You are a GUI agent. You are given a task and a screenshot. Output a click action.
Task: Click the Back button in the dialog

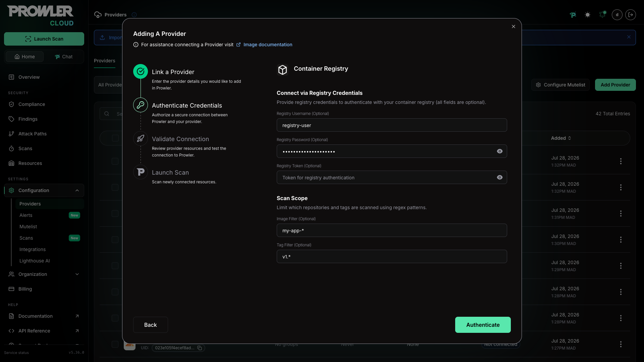(x=150, y=325)
